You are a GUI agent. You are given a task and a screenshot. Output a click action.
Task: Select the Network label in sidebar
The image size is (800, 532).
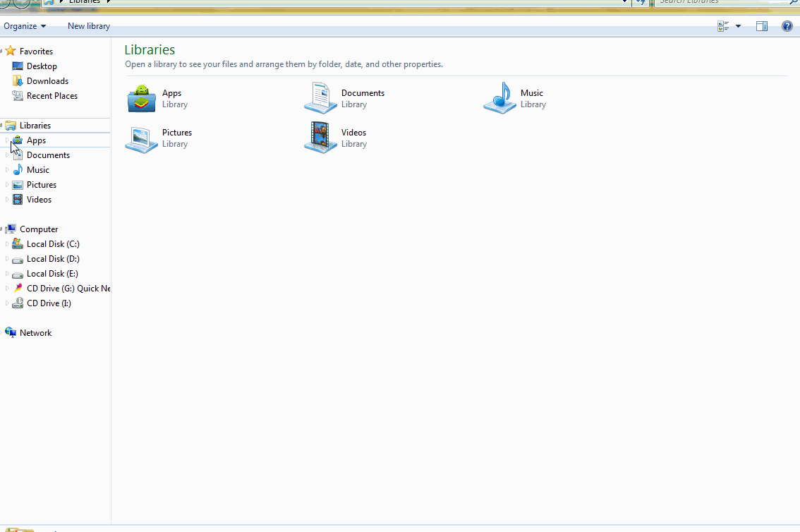(x=36, y=333)
